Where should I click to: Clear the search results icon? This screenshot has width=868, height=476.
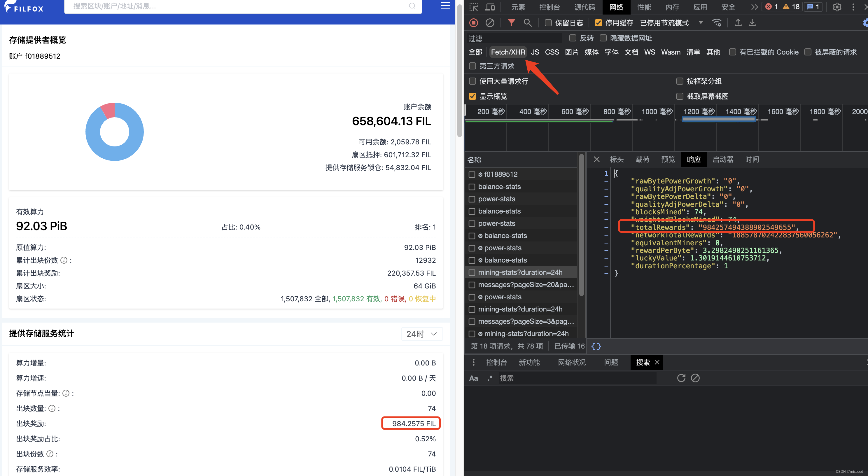tap(695, 378)
